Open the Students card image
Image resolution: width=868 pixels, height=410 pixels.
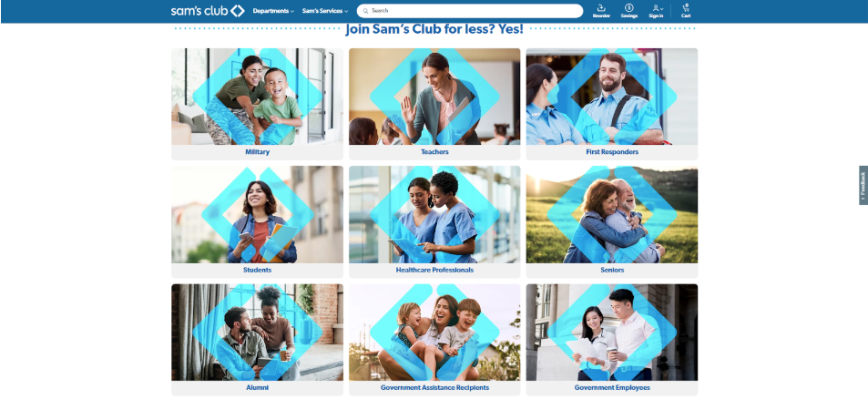tap(257, 214)
